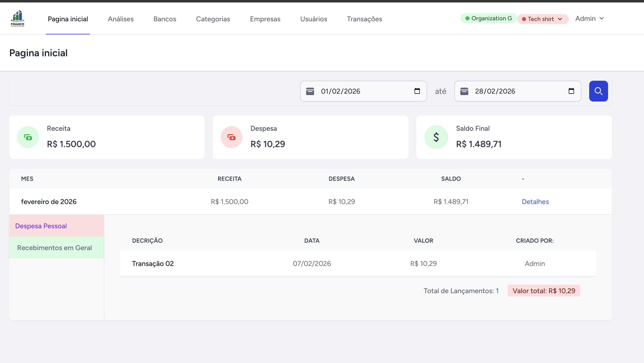The height and width of the screenshot is (363, 644).
Task: Click the start date field 01/02/2026
Action: [363, 91]
